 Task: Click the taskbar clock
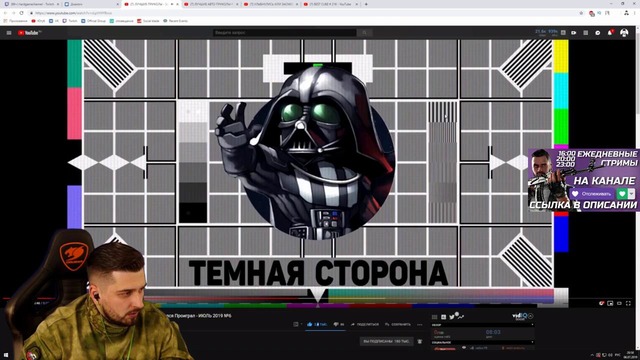(631, 355)
